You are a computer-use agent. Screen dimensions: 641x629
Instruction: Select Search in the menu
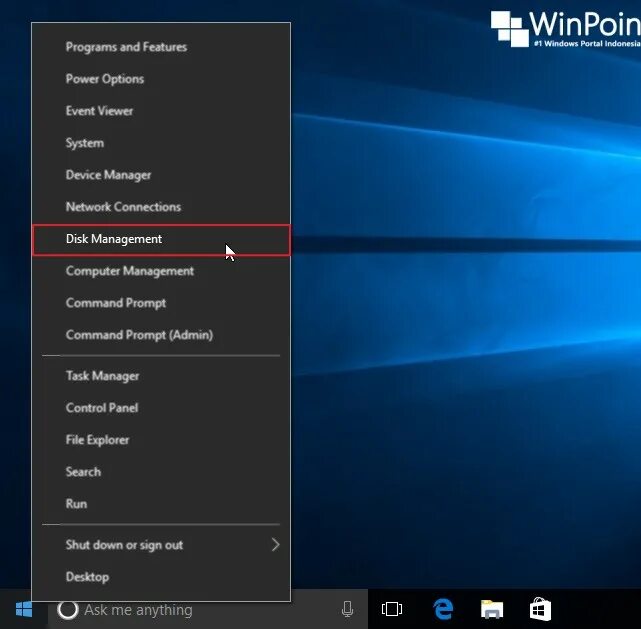(x=161, y=472)
